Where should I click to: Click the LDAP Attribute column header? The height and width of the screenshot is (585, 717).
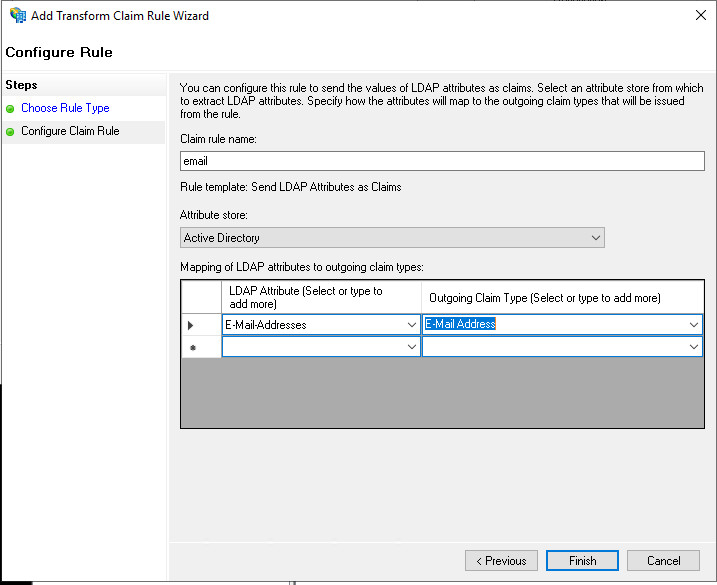point(320,297)
